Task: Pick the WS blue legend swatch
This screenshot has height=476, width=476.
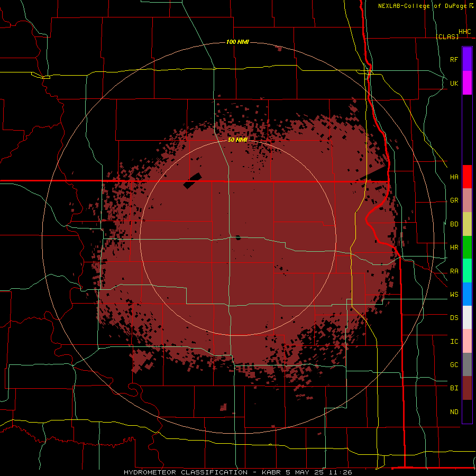Action: pyautogui.click(x=467, y=294)
